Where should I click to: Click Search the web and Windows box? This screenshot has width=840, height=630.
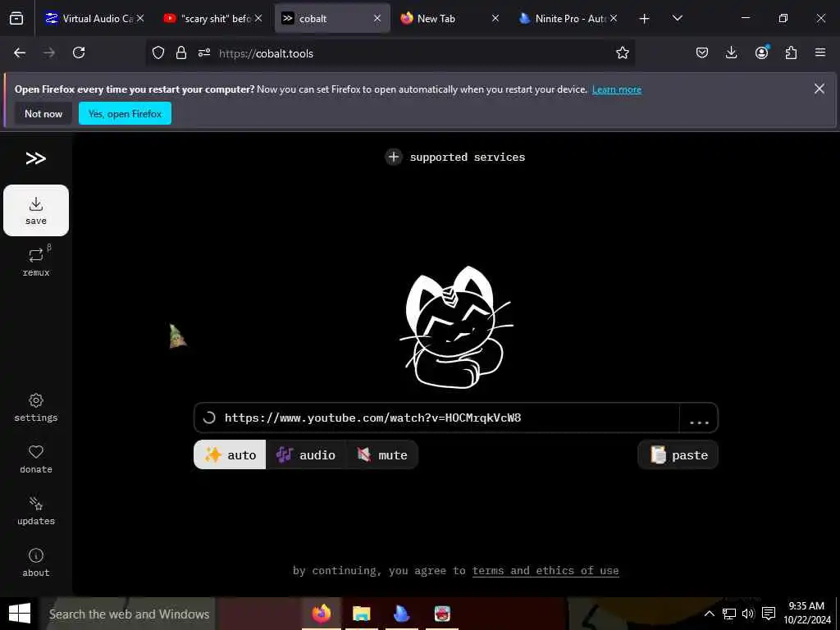pos(128,614)
